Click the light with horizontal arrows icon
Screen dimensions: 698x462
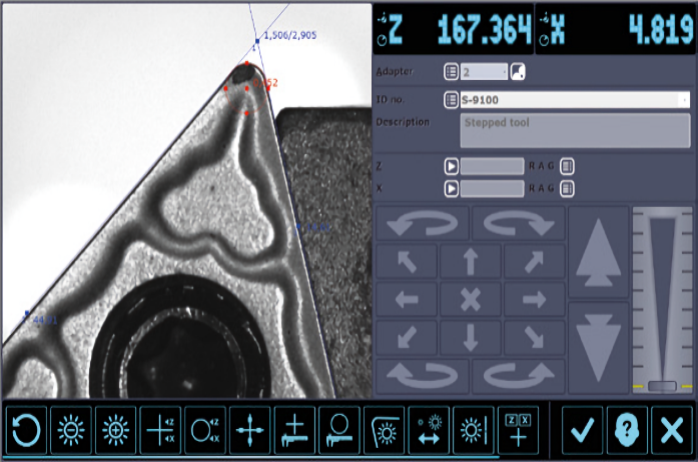pyautogui.click(x=429, y=430)
